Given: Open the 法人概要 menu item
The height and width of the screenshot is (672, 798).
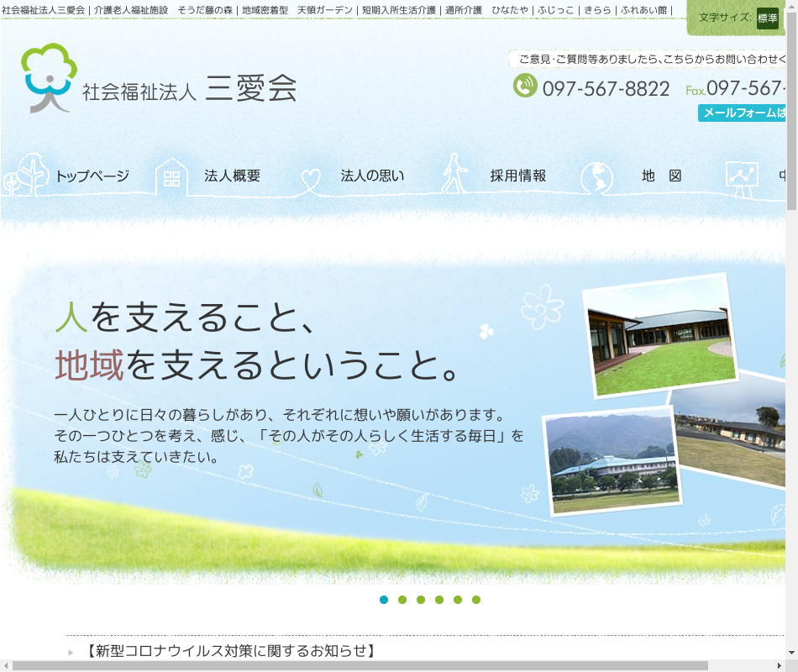Looking at the screenshot, I should coord(232,176).
